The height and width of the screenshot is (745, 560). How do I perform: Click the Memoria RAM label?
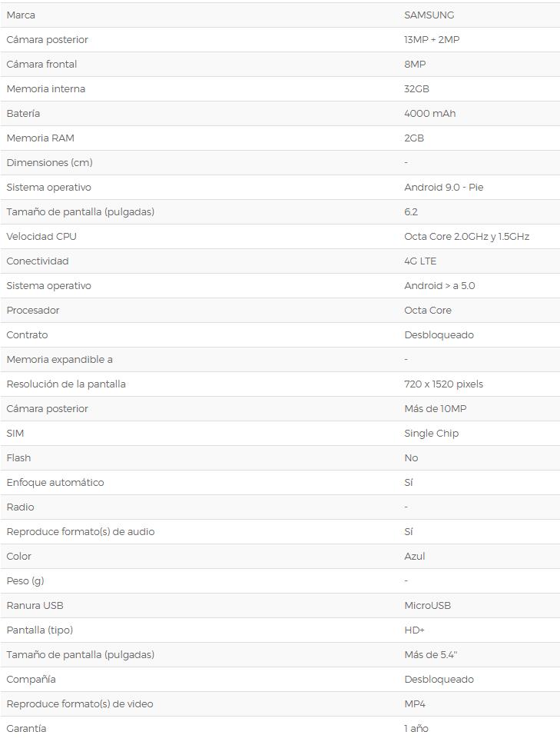(x=41, y=138)
